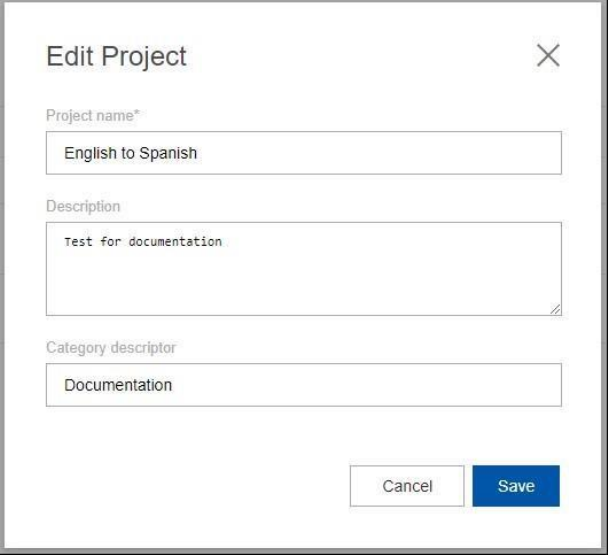
Task: Click the 'Edit Project' dialog title
Action: click(x=116, y=57)
